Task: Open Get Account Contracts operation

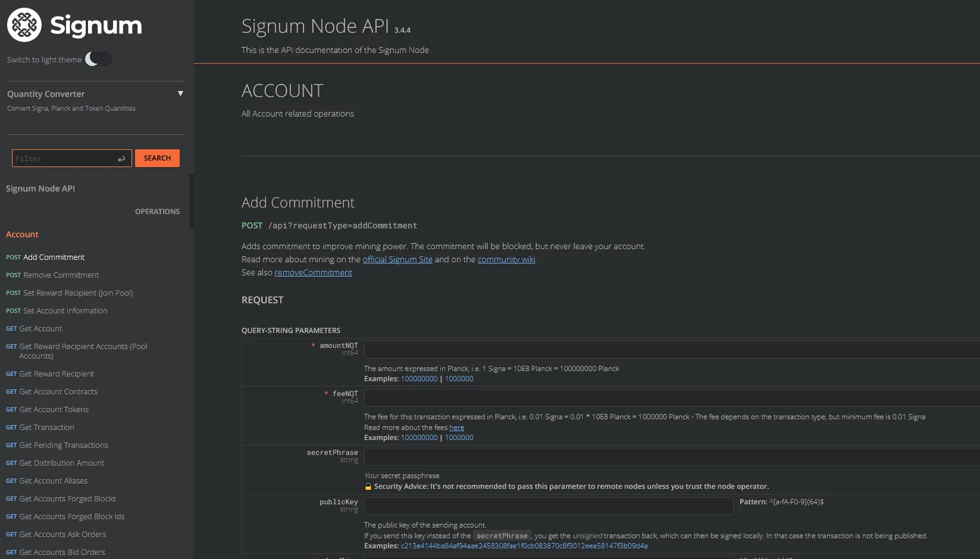Action: pos(52,391)
